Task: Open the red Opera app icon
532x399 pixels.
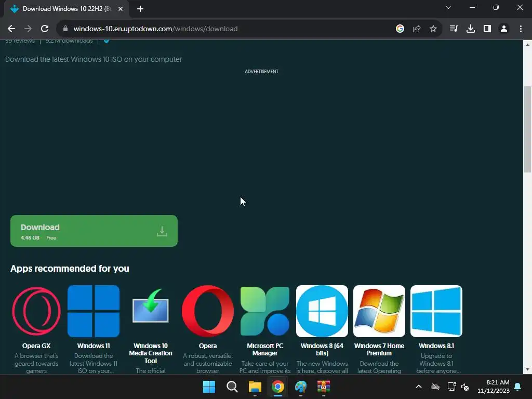Action: click(208, 311)
